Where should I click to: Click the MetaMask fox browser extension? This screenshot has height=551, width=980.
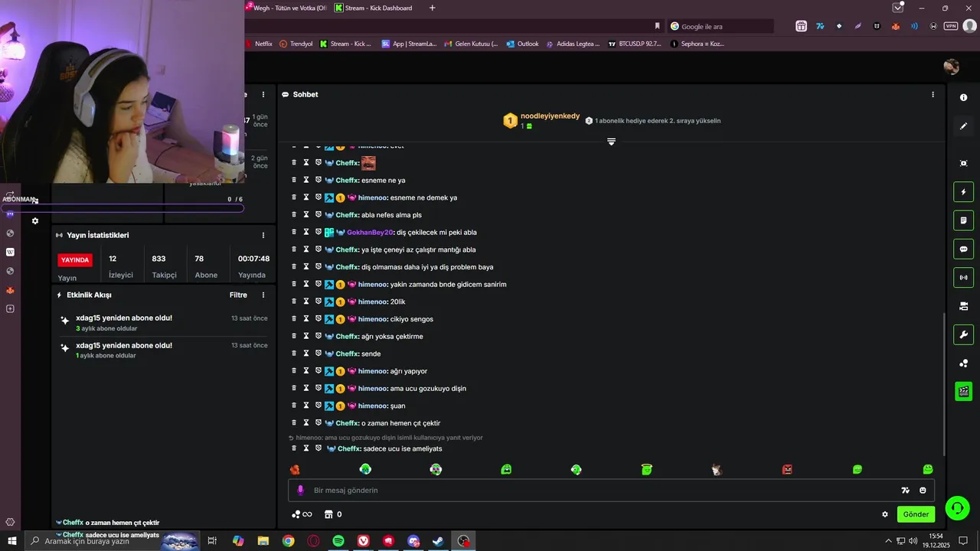[896, 26]
